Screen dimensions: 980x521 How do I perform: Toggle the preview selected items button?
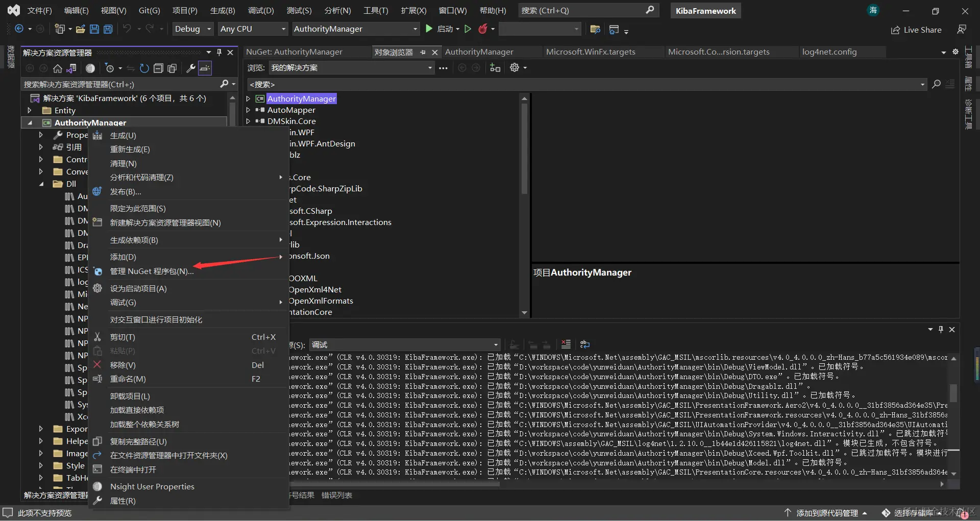click(x=205, y=68)
